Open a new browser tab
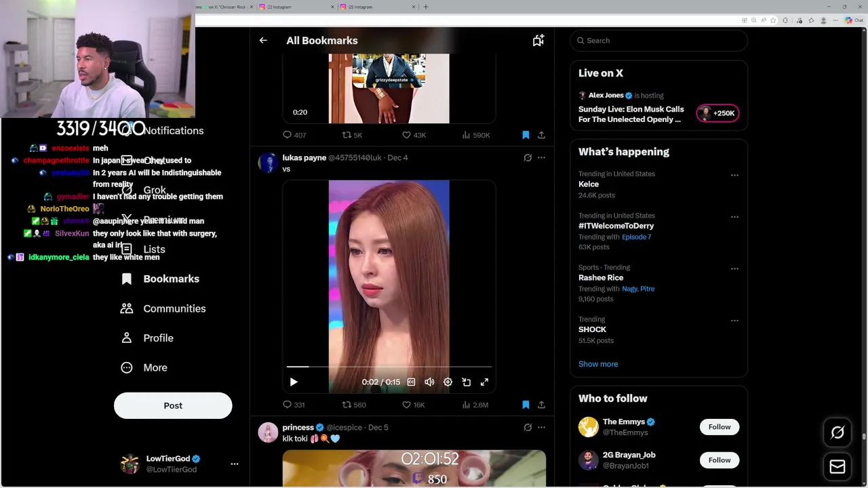The height and width of the screenshot is (488, 868). pyautogui.click(x=426, y=7)
